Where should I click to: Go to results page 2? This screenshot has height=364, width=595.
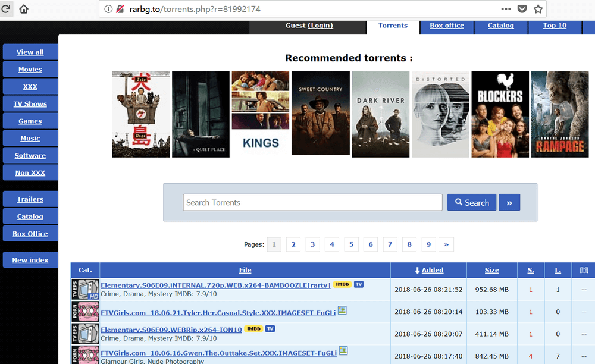293,244
